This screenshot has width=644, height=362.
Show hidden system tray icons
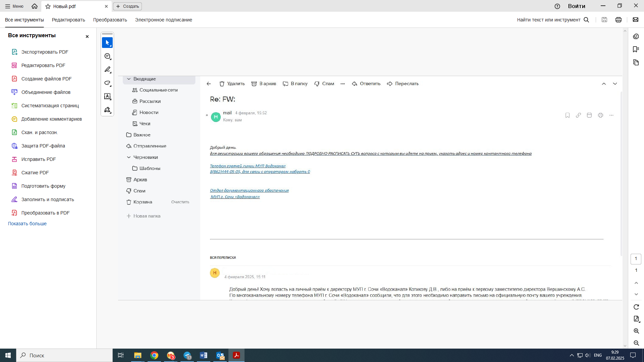click(572, 355)
